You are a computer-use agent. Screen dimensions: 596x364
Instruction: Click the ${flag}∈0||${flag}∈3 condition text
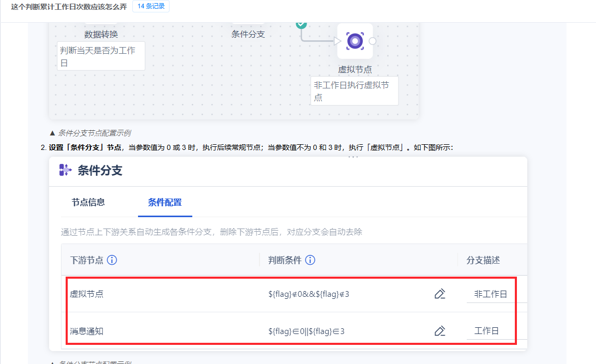click(x=306, y=331)
